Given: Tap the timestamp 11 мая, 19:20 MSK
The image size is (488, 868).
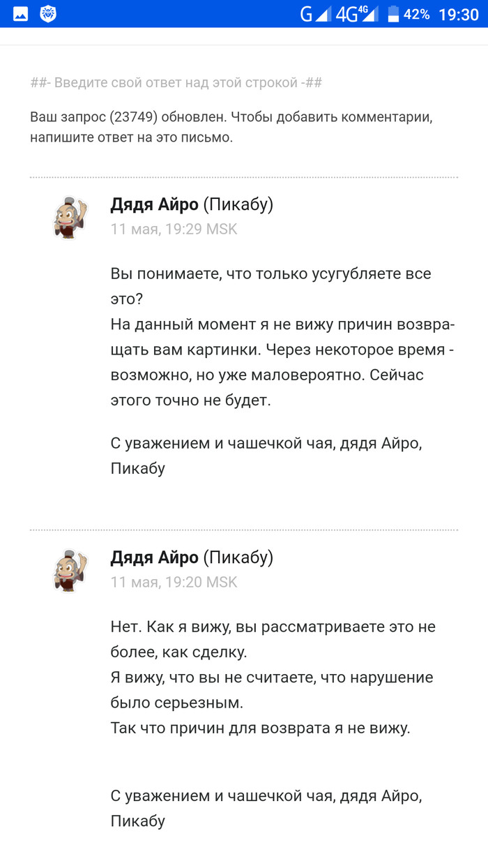Looking at the screenshot, I should click(174, 582).
